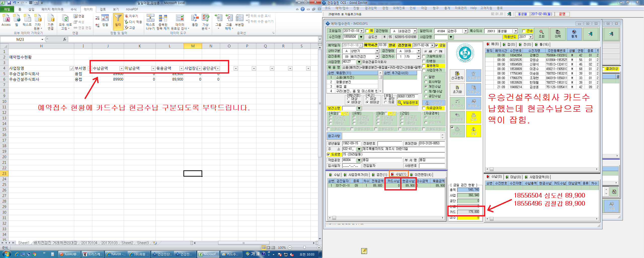The image size is (644, 258).
Task: Click the 보험증번호 yellow button
Action: pyautogui.click(x=408, y=103)
